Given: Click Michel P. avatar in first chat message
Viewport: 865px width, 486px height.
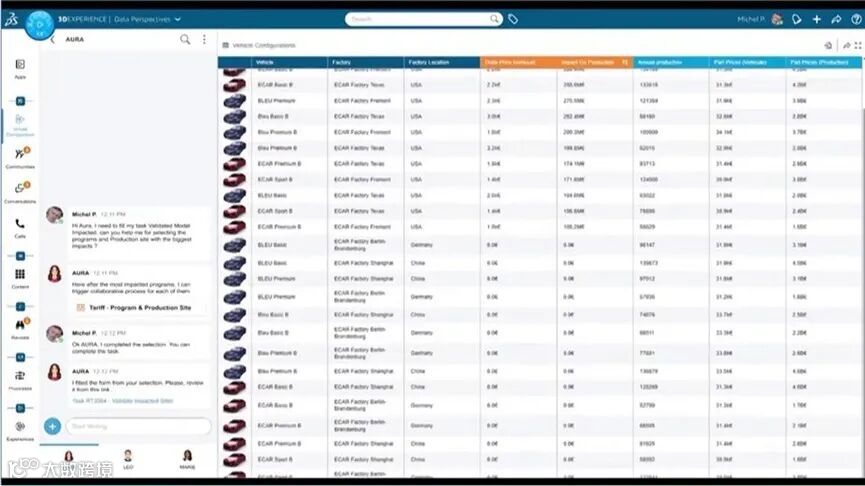Looking at the screenshot, I should pos(55,215).
